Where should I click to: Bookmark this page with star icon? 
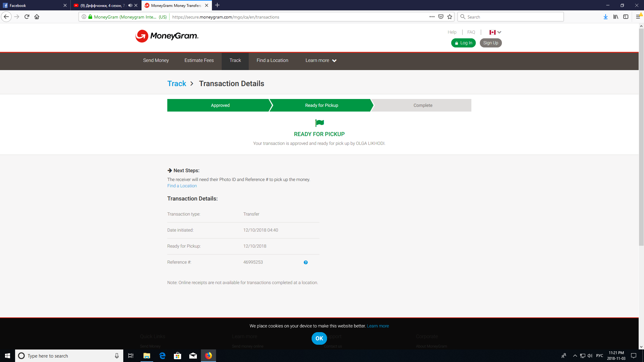[450, 17]
